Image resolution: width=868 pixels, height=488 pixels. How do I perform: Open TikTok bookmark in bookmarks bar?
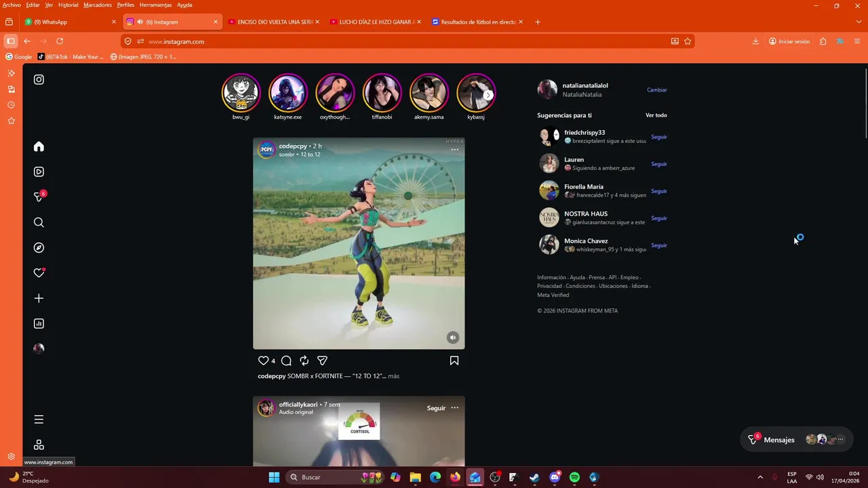pyautogui.click(x=71, y=57)
